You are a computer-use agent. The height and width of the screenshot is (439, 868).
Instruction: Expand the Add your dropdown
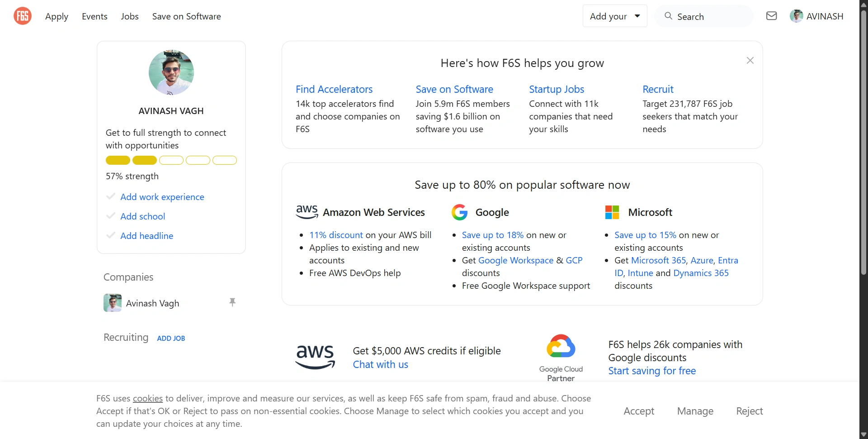(x=615, y=16)
